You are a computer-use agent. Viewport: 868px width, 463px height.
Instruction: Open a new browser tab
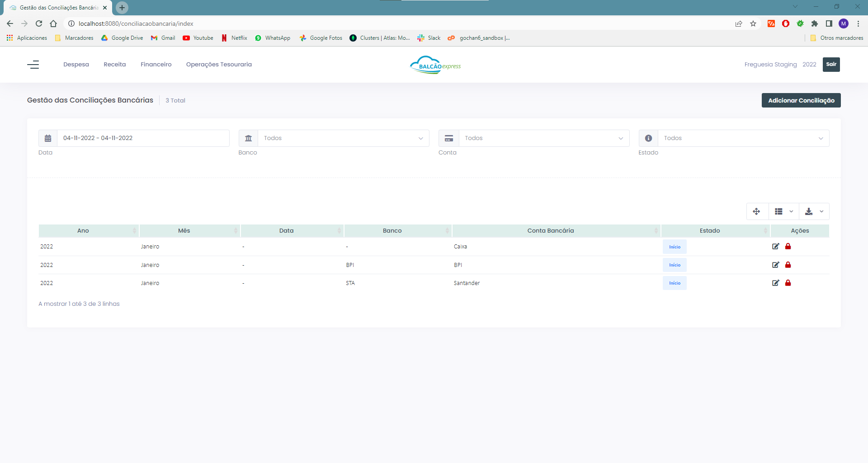click(x=122, y=8)
